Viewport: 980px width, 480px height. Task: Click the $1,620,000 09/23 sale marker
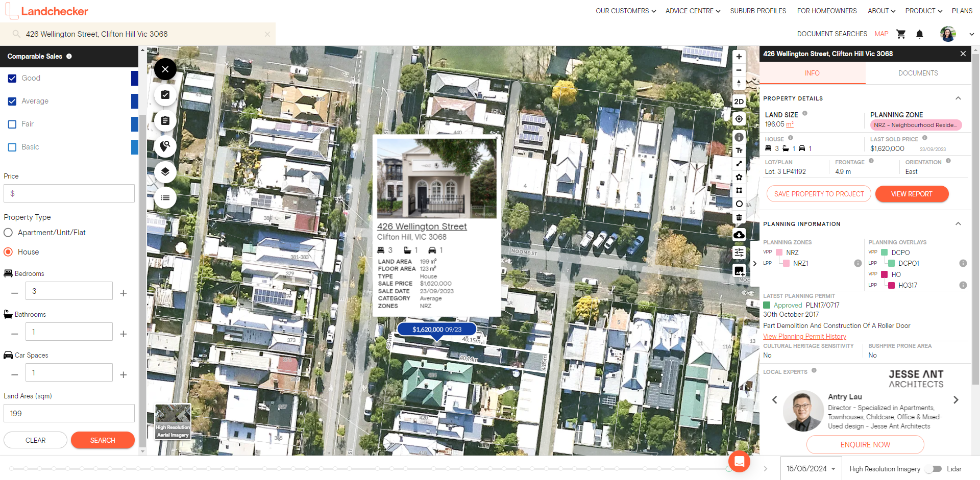(437, 330)
